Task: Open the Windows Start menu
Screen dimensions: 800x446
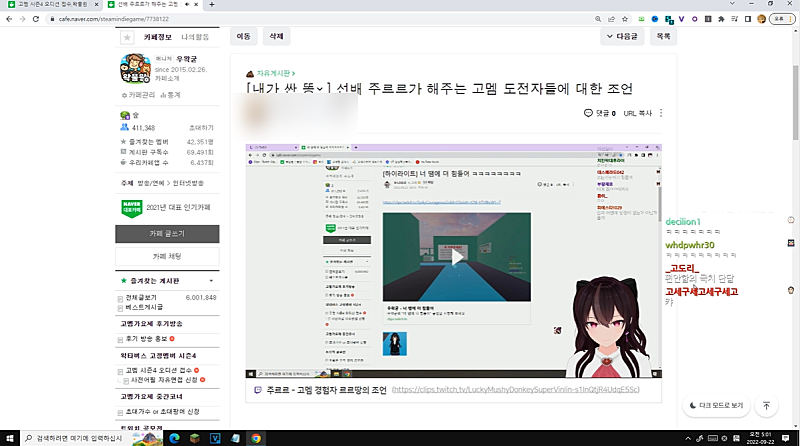Action: point(10,438)
